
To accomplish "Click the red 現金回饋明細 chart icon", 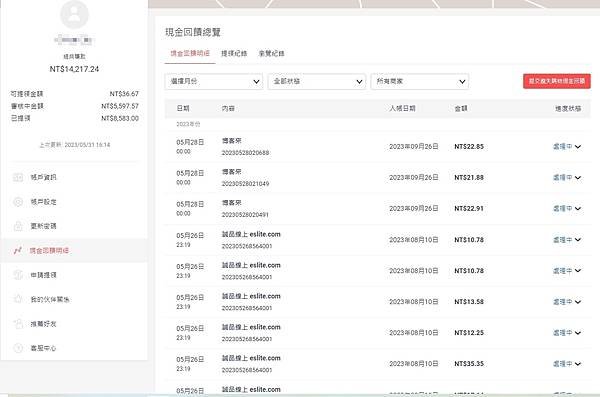I will click(18, 250).
